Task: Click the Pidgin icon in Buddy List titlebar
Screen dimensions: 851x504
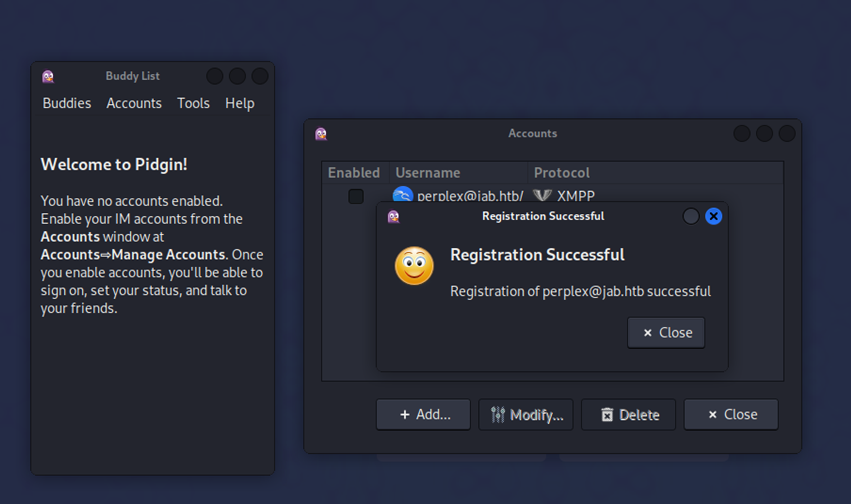Action: pos(48,77)
